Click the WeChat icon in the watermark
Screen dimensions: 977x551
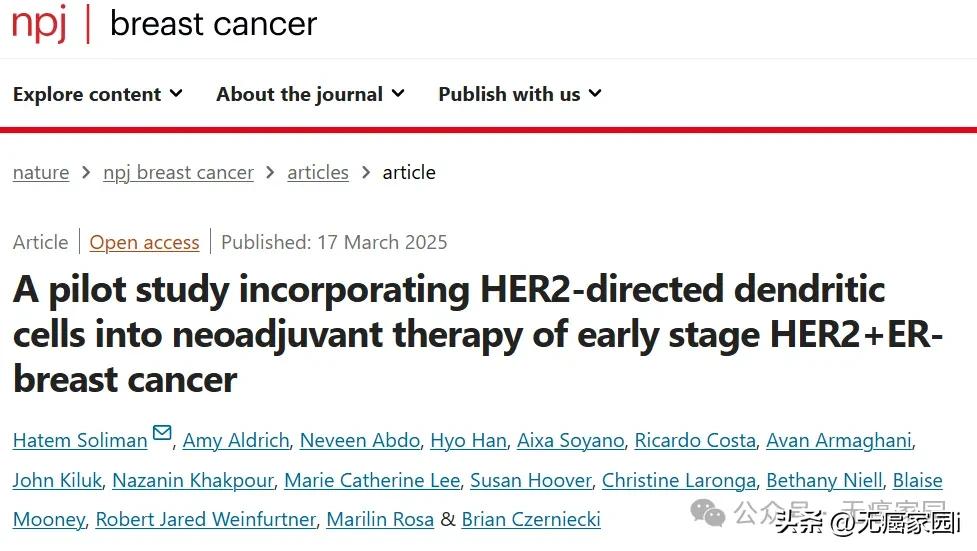tap(711, 514)
